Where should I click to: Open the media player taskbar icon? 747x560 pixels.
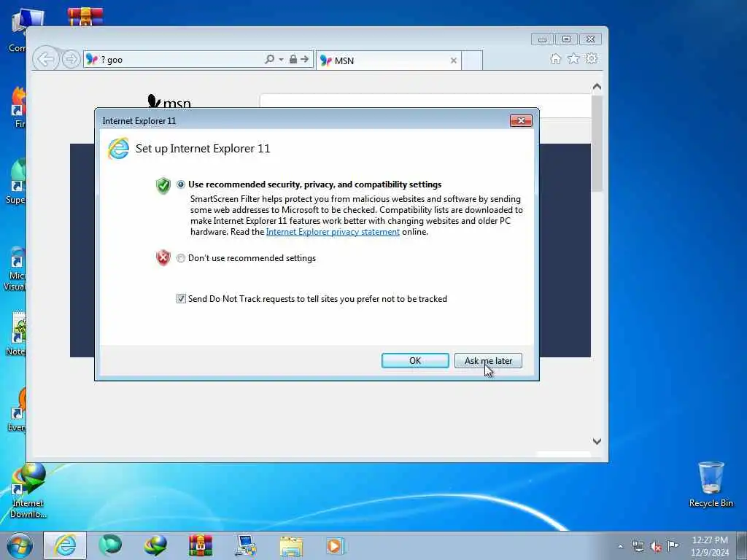(x=335, y=546)
